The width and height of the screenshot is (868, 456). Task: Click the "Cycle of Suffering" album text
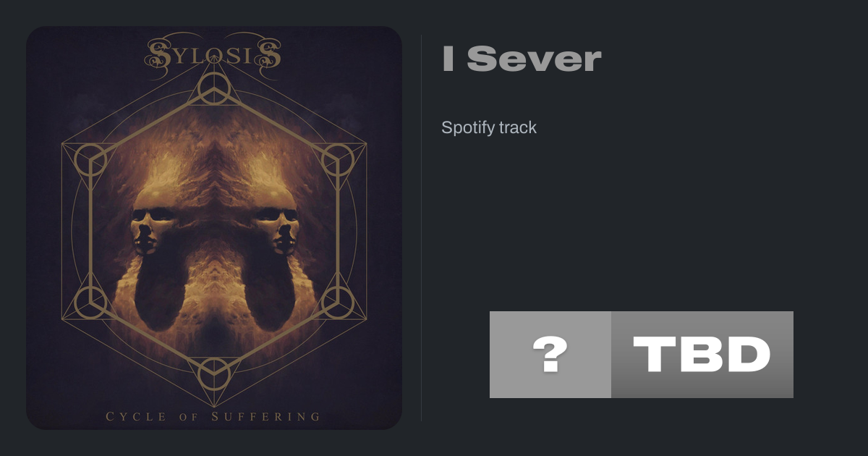[x=213, y=416]
